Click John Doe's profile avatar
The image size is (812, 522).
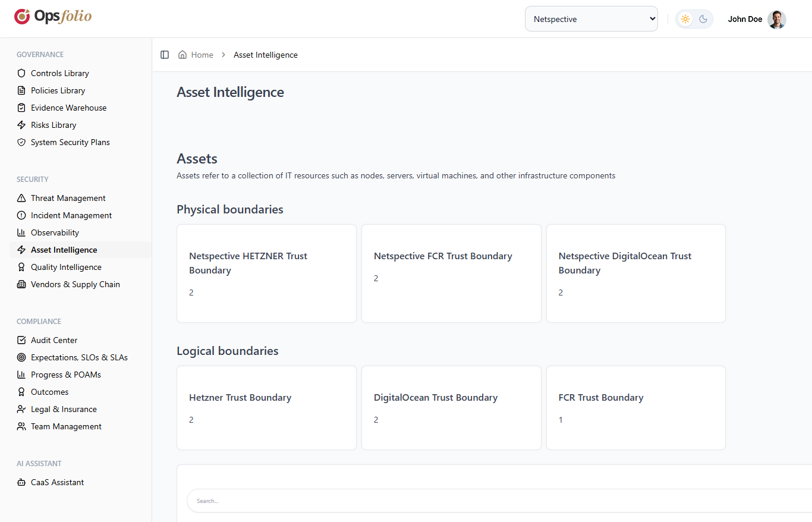click(x=776, y=19)
